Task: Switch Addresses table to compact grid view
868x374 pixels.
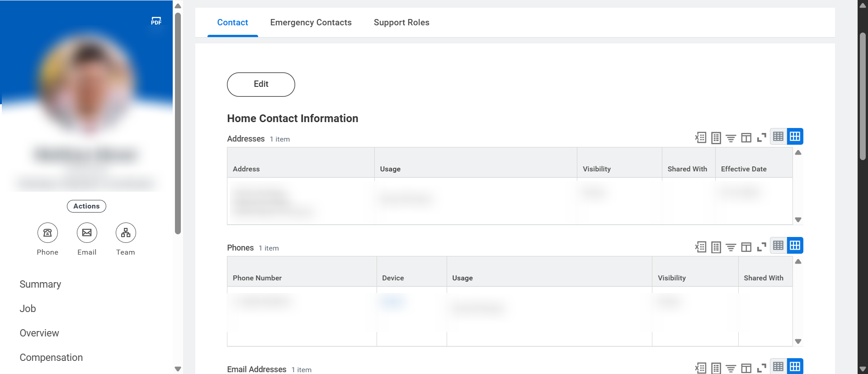Action: (x=778, y=137)
